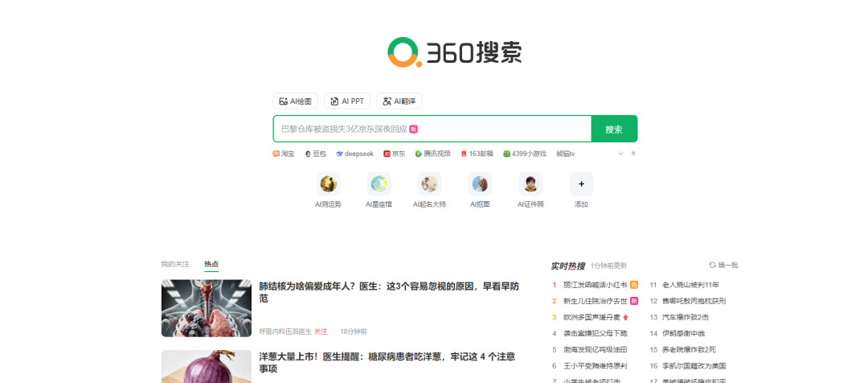The width and height of the screenshot is (868, 383).
Task: Expand the shortcut links with the chevron arrow
Action: (x=620, y=154)
